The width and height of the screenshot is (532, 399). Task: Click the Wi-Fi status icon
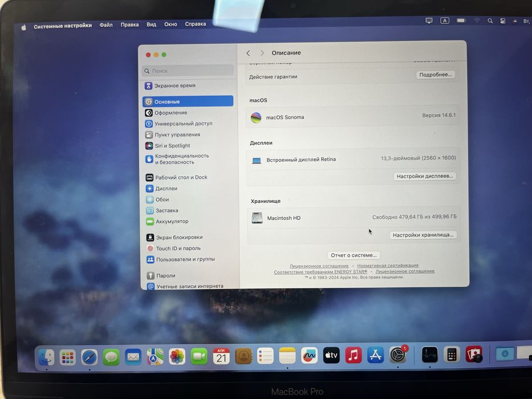[477, 21]
